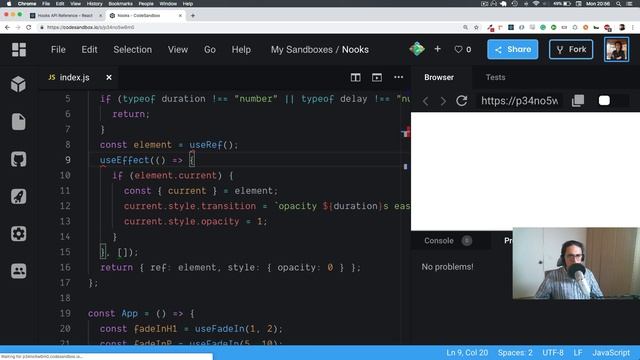This screenshot has width=640, height=360.
Task: Switch to the Tests tab
Action: coord(495,77)
